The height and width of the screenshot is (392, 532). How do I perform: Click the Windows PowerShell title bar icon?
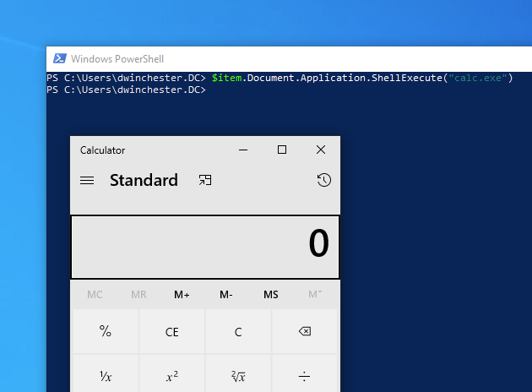coord(60,58)
